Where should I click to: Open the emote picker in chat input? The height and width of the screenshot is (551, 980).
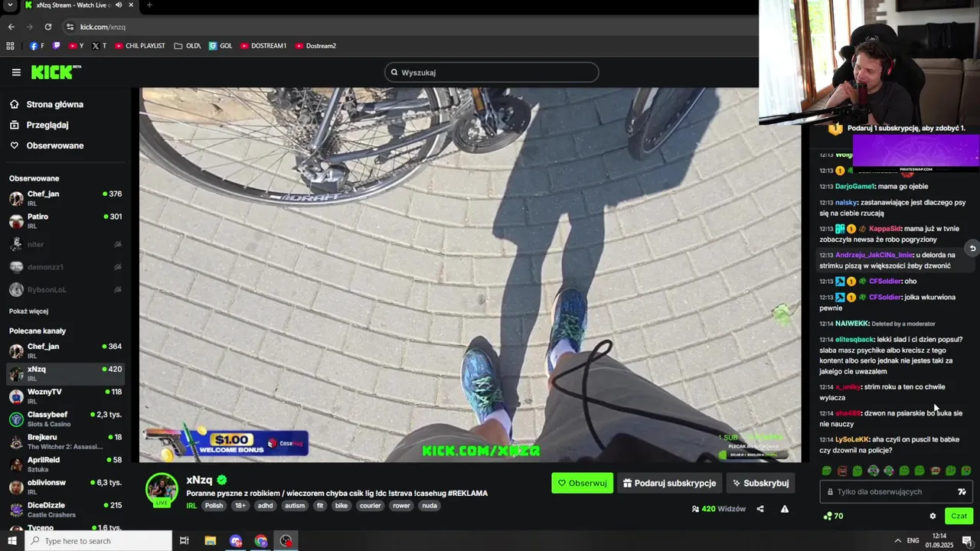pyautogui.click(x=962, y=492)
